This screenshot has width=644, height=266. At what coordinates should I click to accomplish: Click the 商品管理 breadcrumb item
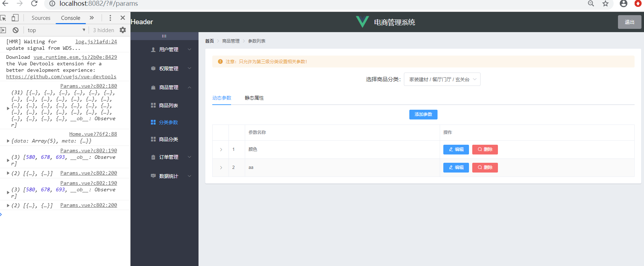pyautogui.click(x=231, y=41)
